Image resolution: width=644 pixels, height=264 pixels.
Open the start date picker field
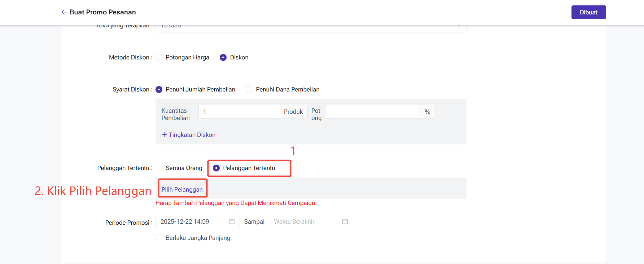click(193, 222)
